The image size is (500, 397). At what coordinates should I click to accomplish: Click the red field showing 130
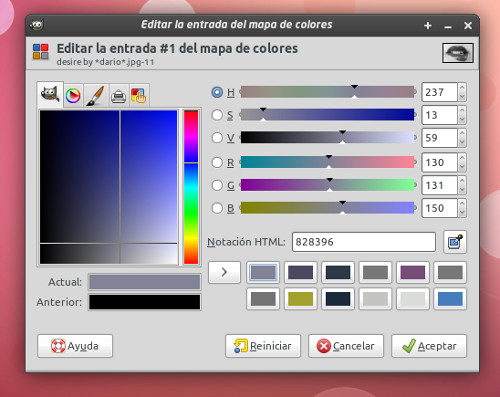(439, 162)
